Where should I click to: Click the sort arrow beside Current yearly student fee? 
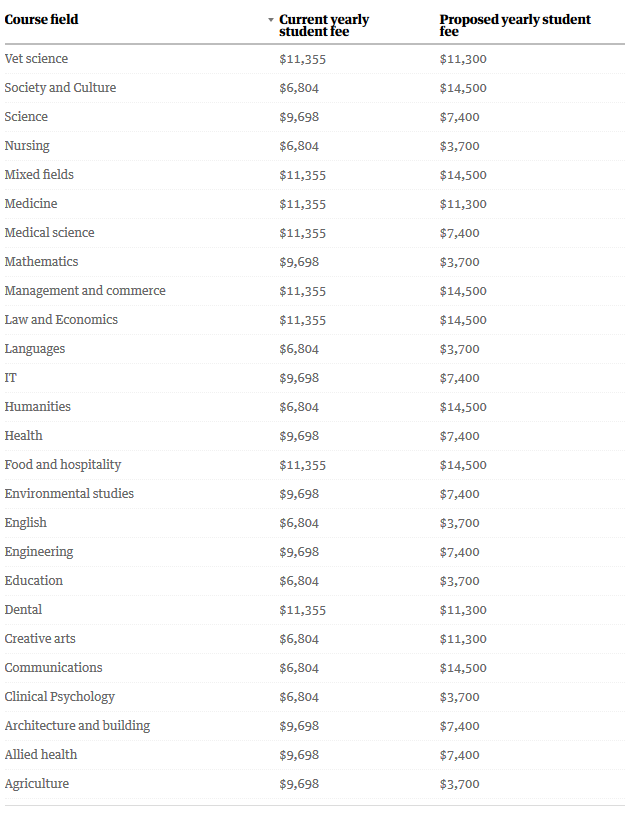click(271, 20)
